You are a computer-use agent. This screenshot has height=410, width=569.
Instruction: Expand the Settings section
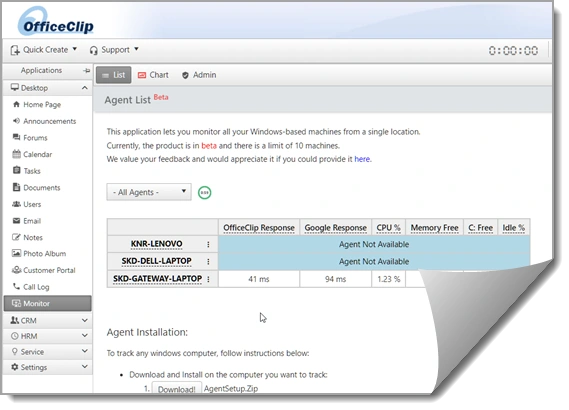point(47,367)
